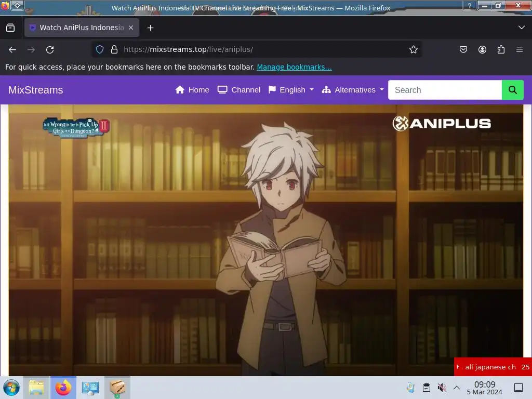Click the MixStreams site logo
The width and height of the screenshot is (532, 399).
[36, 90]
